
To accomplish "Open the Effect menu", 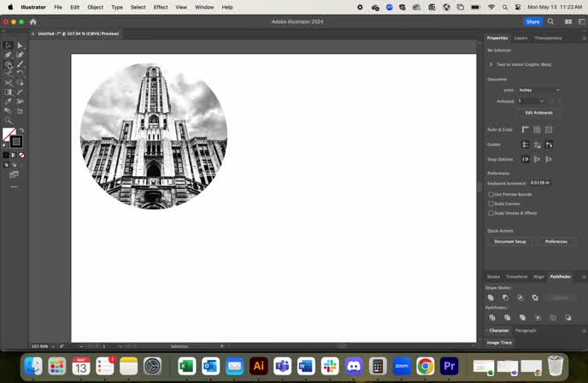I will tap(161, 7).
